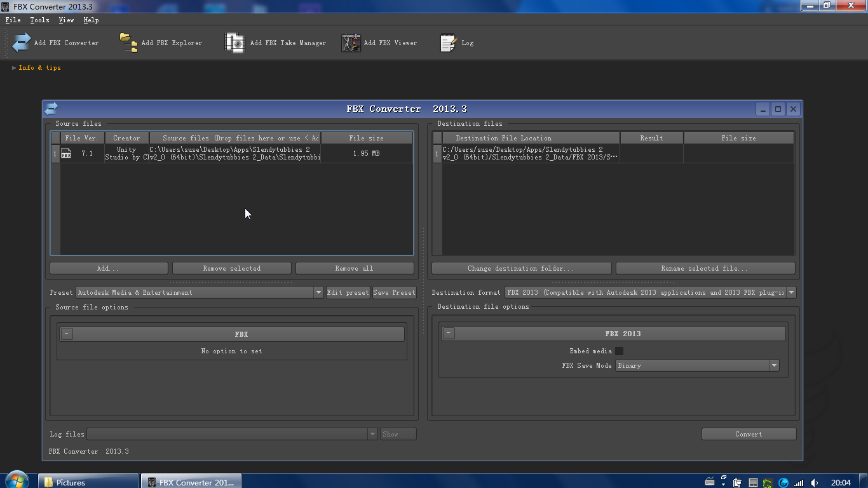
Task: Click the Remove selected button
Action: (232, 268)
